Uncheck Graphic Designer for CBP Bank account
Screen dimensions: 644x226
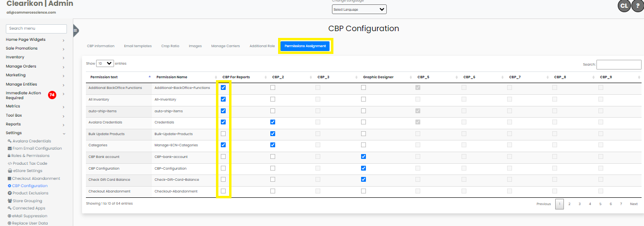(363, 156)
